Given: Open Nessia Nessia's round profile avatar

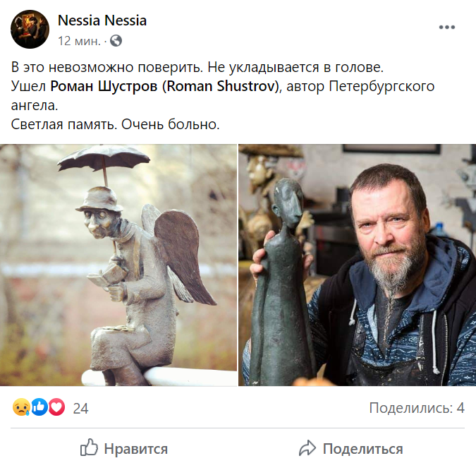Looking at the screenshot, I should tap(30, 29).
